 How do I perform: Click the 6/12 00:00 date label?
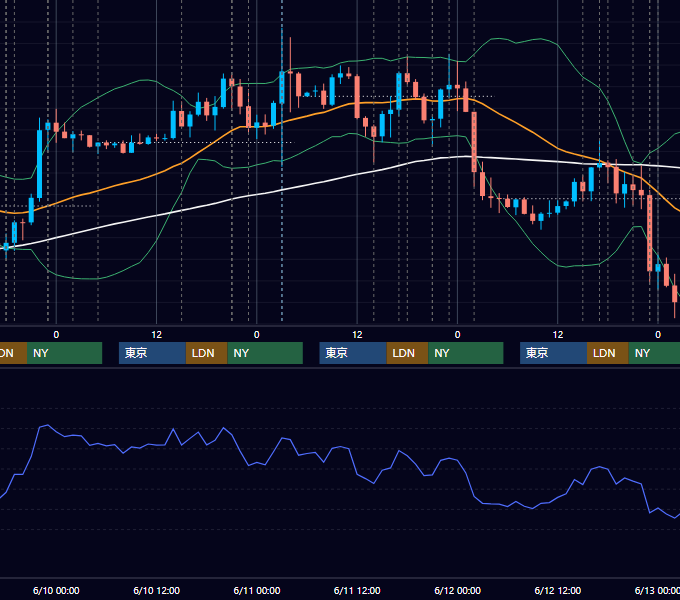click(458, 590)
